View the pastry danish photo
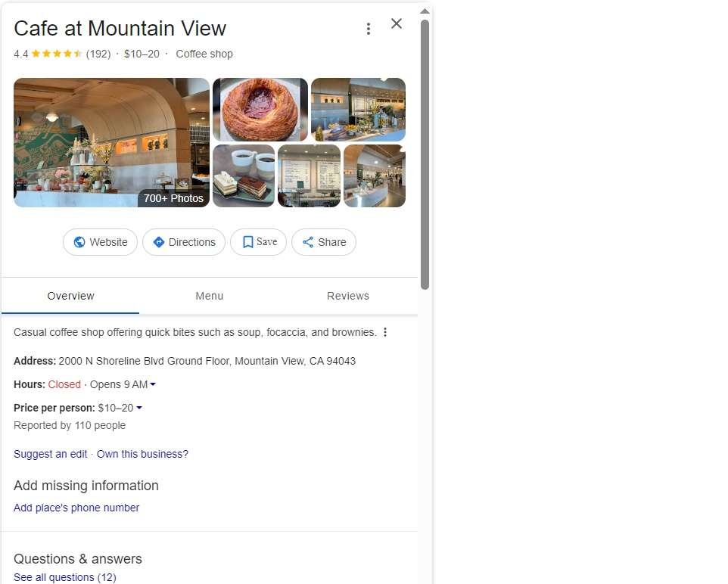This screenshot has height=584, width=728. (260, 110)
